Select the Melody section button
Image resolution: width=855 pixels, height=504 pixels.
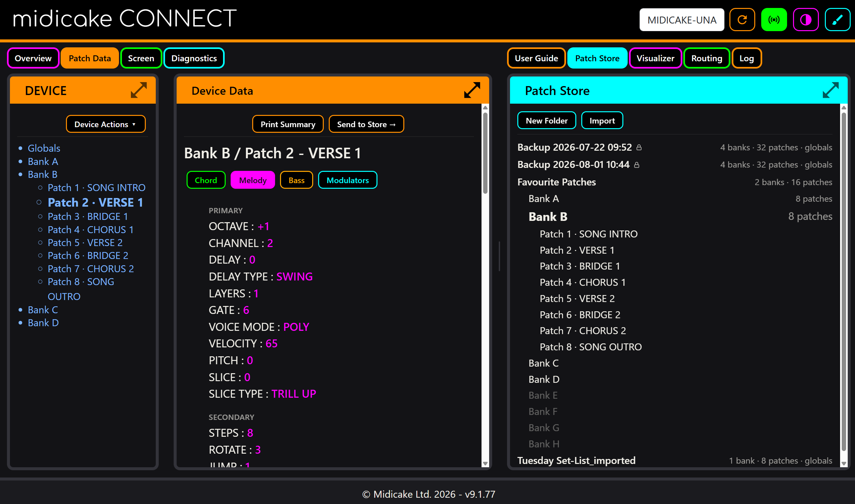(x=253, y=180)
